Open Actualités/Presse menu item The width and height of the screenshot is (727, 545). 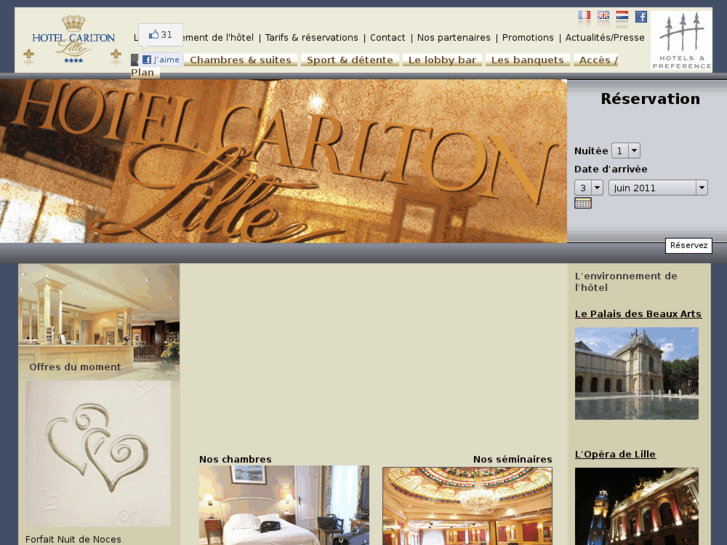[x=605, y=38]
